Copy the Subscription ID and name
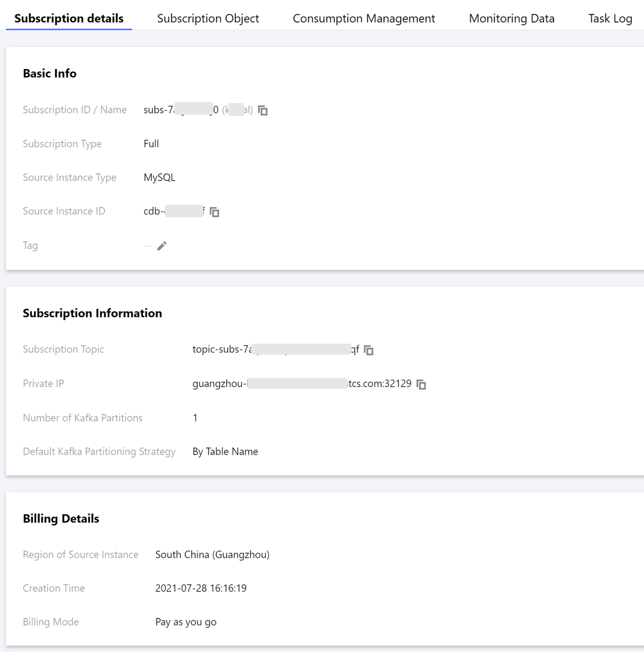Image resolution: width=644 pixels, height=652 pixels. point(263,110)
